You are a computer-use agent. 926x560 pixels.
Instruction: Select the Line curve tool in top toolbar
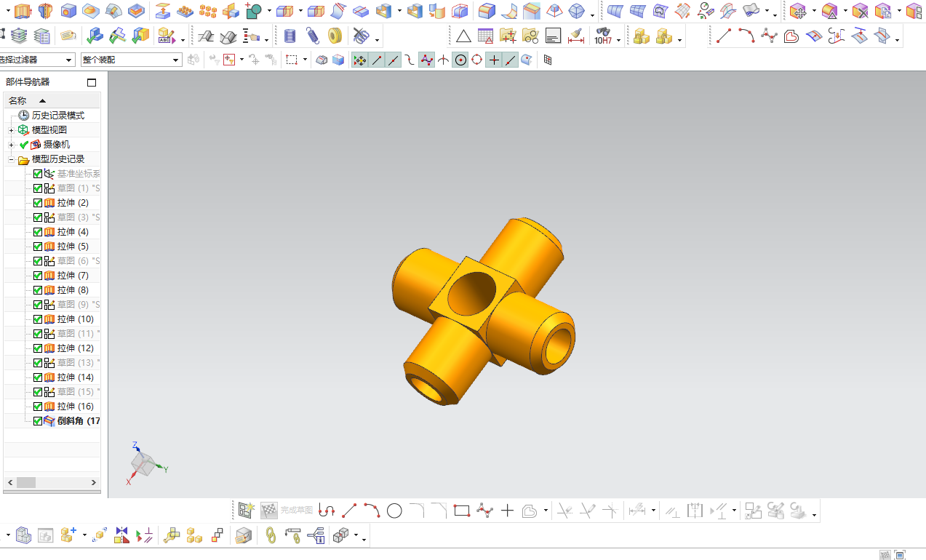pyautogui.click(x=724, y=36)
